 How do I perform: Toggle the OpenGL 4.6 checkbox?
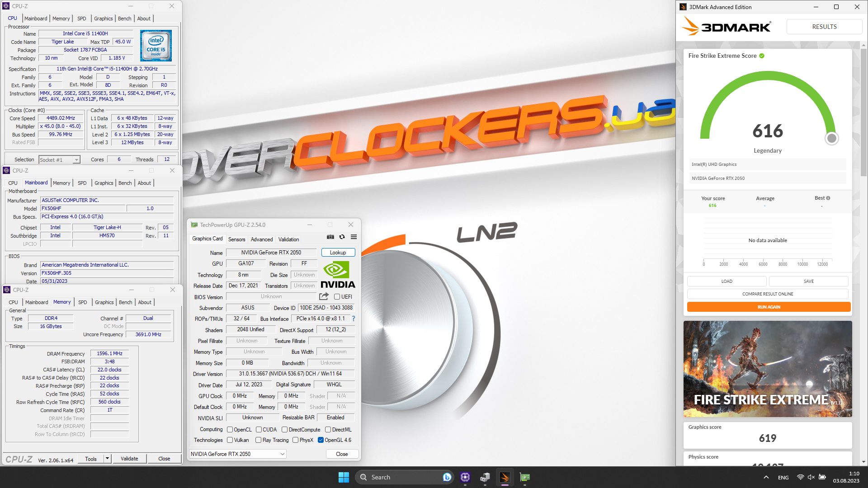pyautogui.click(x=321, y=440)
